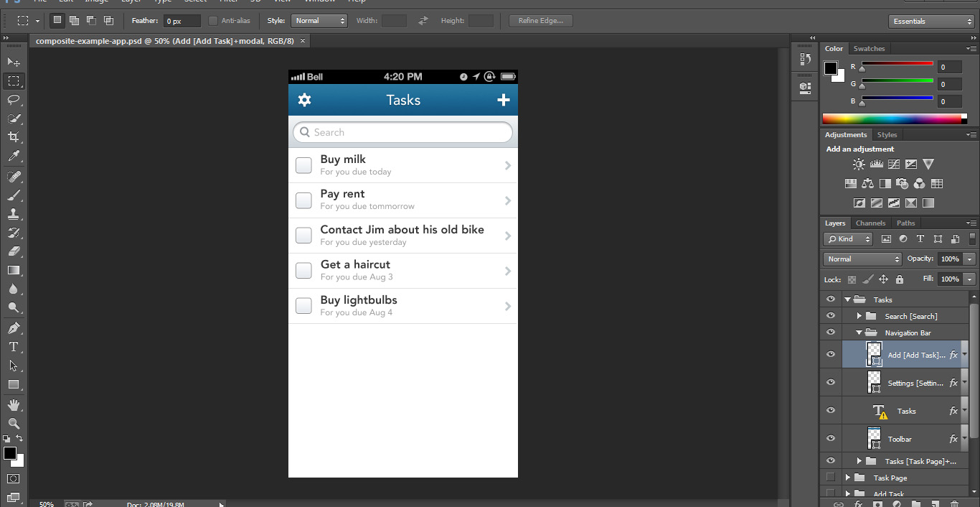The height and width of the screenshot is (507, 980).
Task: Open the Style dropdown in options bar
Action: [319, 20]
